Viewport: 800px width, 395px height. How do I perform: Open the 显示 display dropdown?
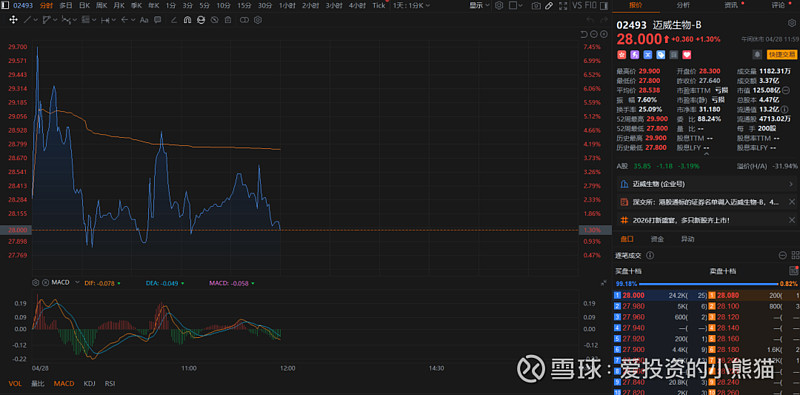coord(479,5)
